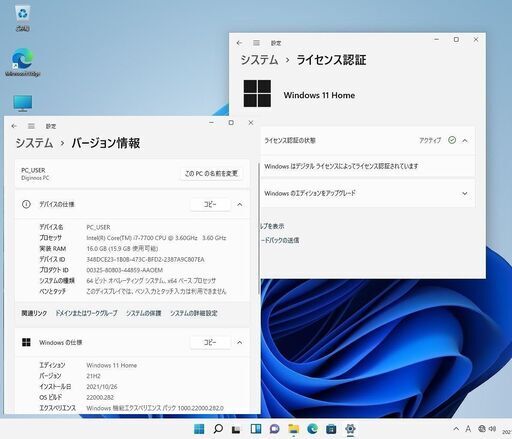
Task: Open hamburger menu in バージョン情報 window
Action: coord(31,126)
